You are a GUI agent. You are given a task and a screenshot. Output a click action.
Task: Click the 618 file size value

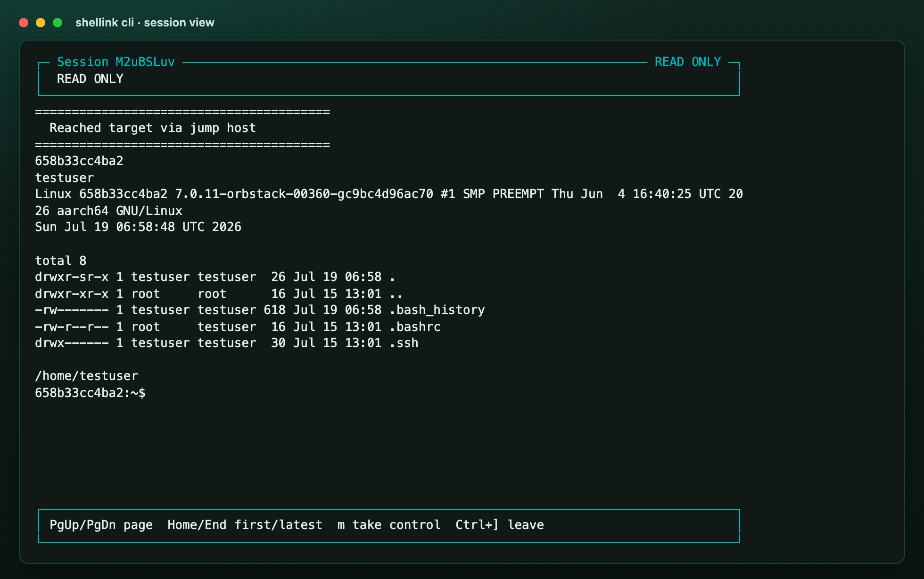point(275,310)
